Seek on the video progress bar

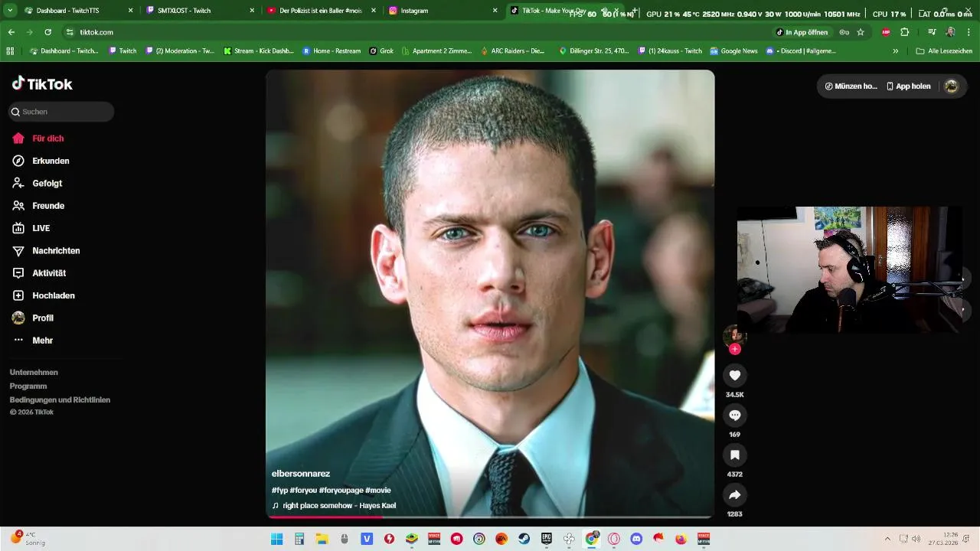490,517
